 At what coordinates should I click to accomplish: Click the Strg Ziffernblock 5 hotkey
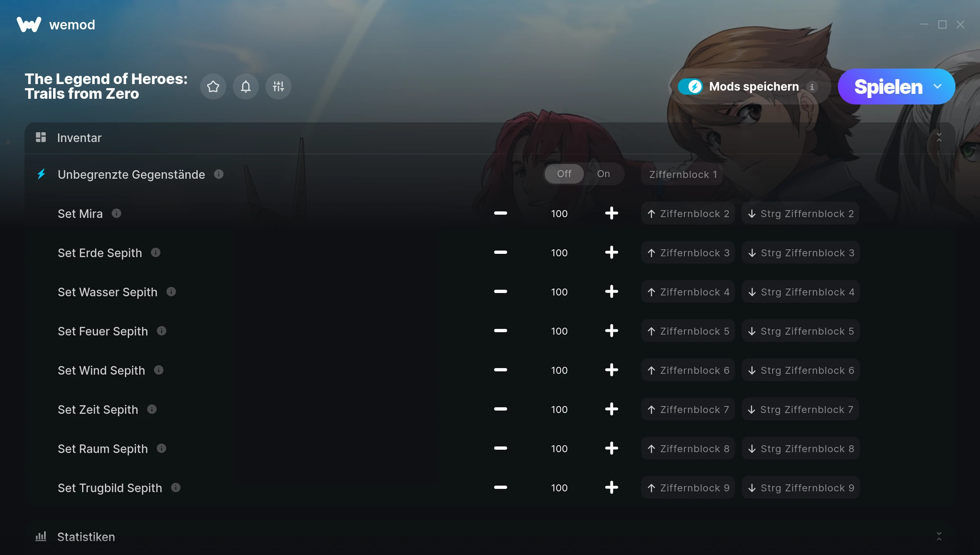point(800,331)
